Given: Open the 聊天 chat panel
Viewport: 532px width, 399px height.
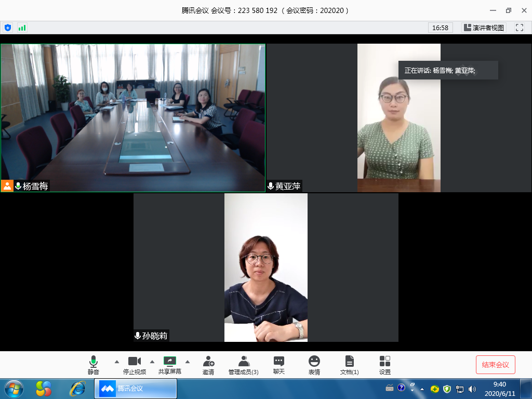Looking at the screenshot, I should 278,364.
